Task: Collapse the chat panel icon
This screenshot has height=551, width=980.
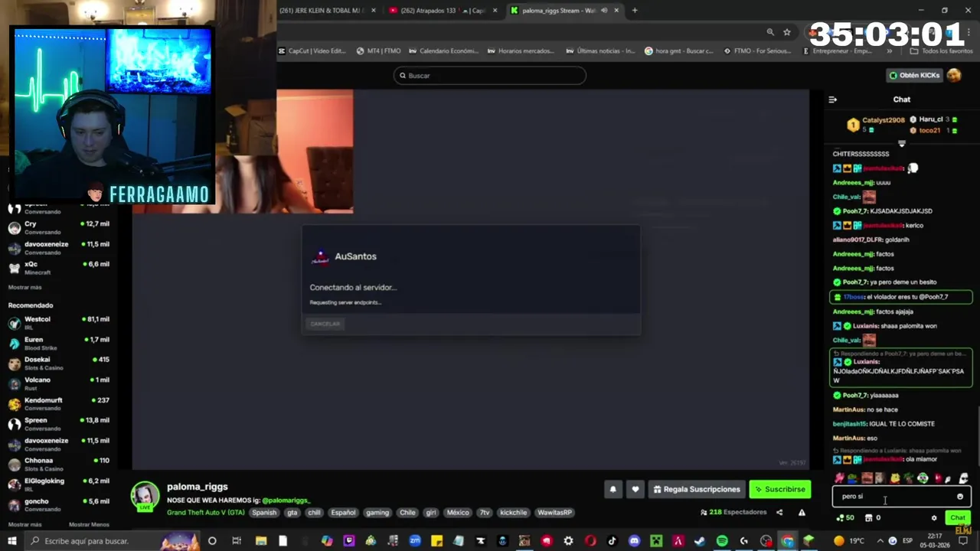Action: click(833, 99)
